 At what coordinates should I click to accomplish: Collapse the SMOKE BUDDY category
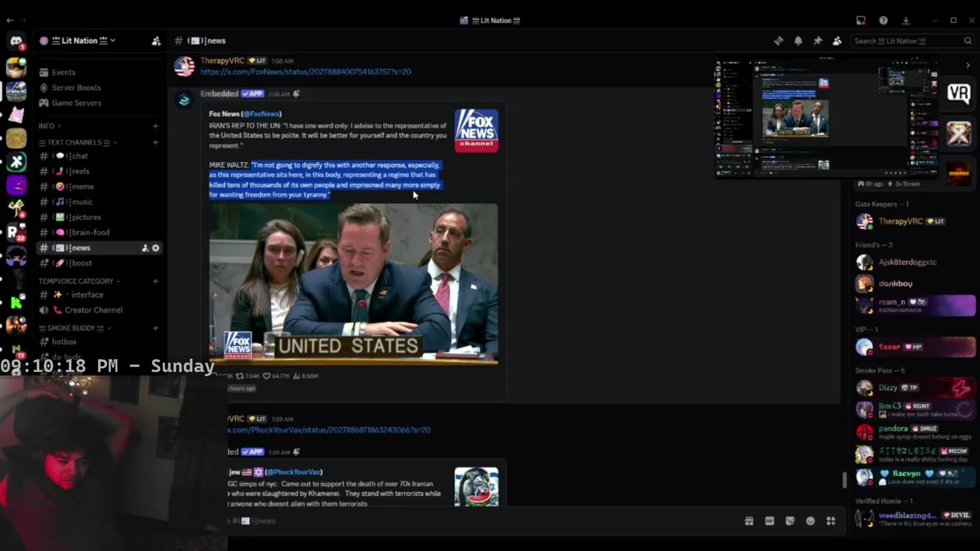[x=74, y=328]
